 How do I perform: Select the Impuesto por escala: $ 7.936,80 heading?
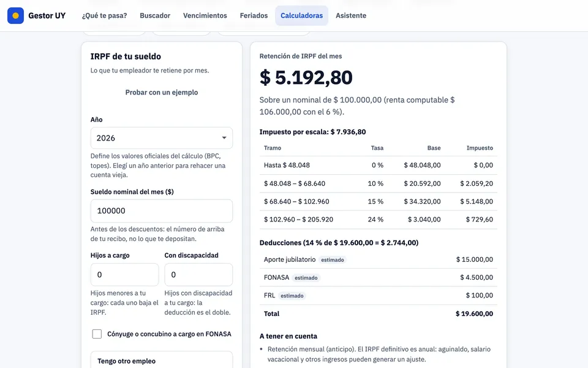pyautogui.click(x=313, y=132)
